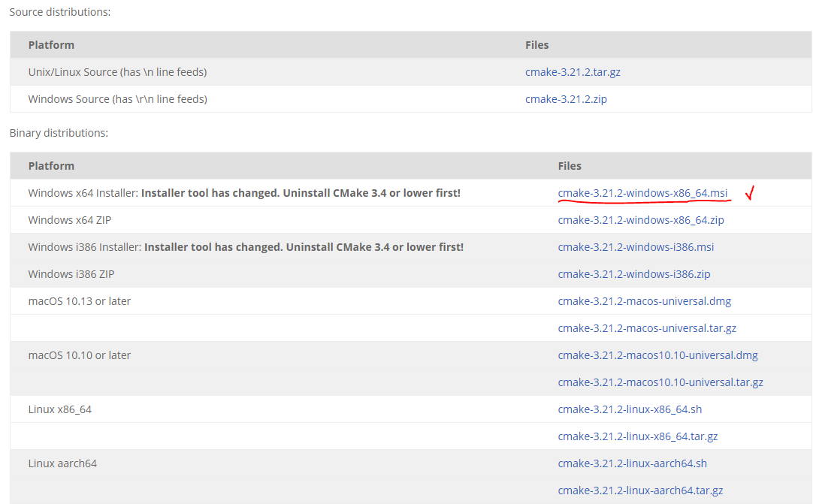This screenshot has height=504, width=813.
Task: Click 'Windows i386 Installer' warning text
Action: pos(246,247)
